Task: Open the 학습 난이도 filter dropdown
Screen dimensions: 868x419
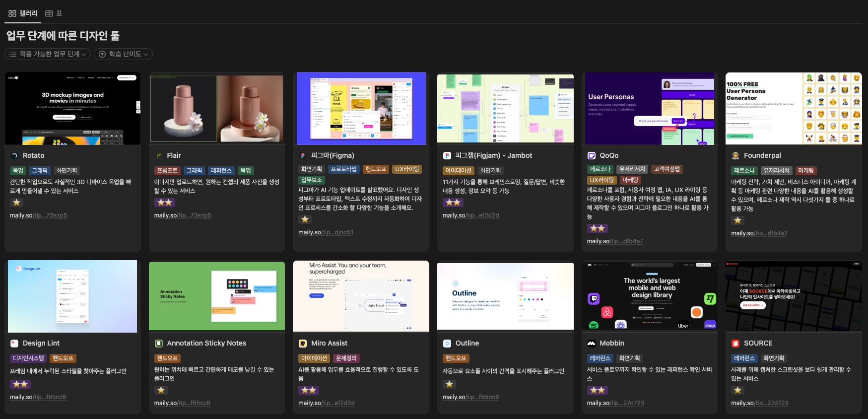Action: pos(123,54)
